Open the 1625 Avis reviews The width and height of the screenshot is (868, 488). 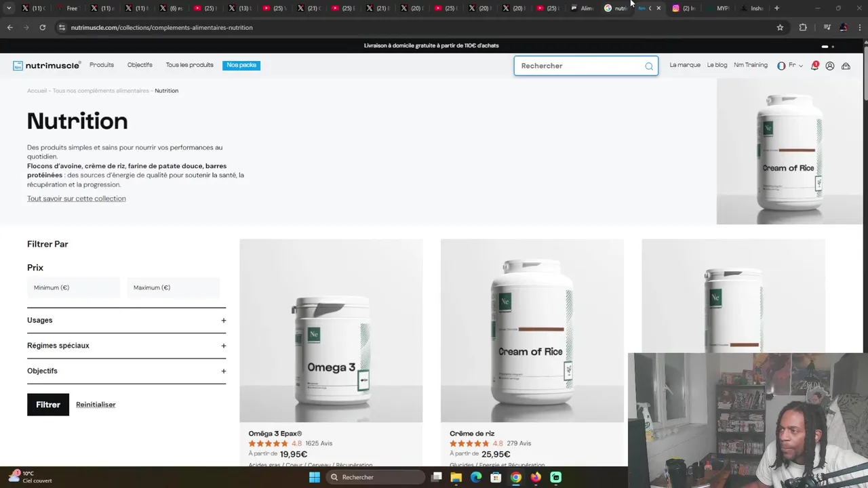coord(319,444)
